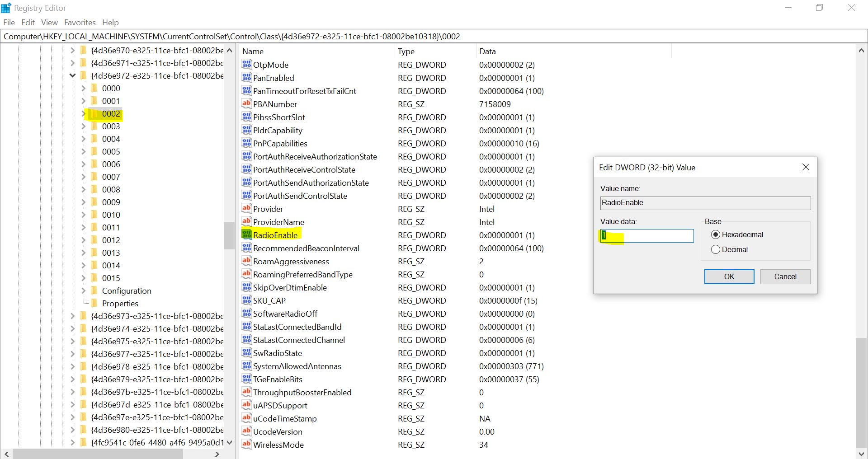Click the DWORD icon beside PibssShortSlot

tap(246, 117)
